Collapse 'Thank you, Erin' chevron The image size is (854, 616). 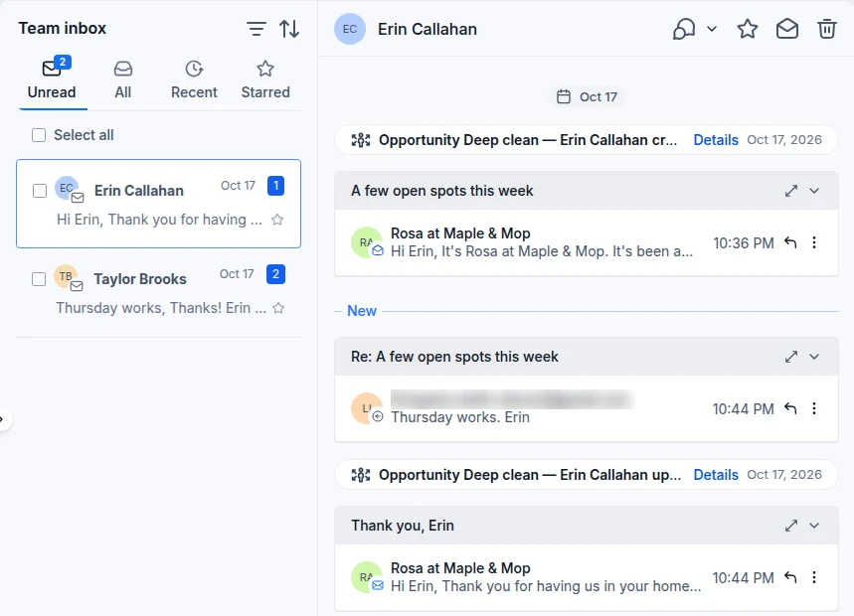click(814, 526)
